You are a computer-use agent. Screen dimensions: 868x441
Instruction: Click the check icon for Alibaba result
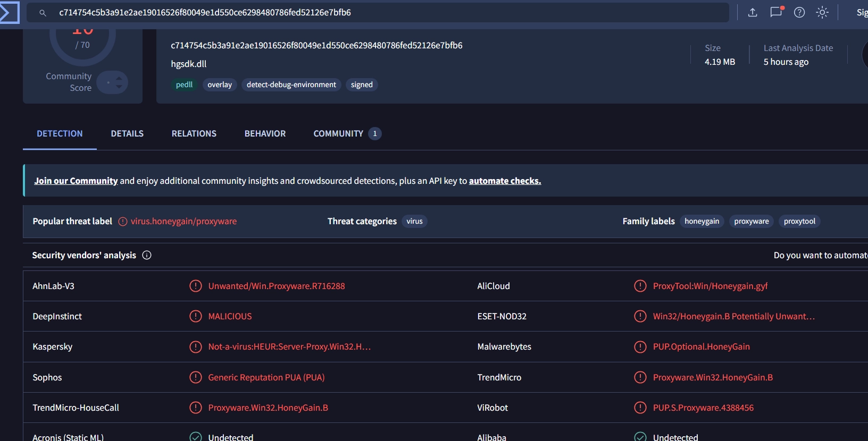pos(640,437)
